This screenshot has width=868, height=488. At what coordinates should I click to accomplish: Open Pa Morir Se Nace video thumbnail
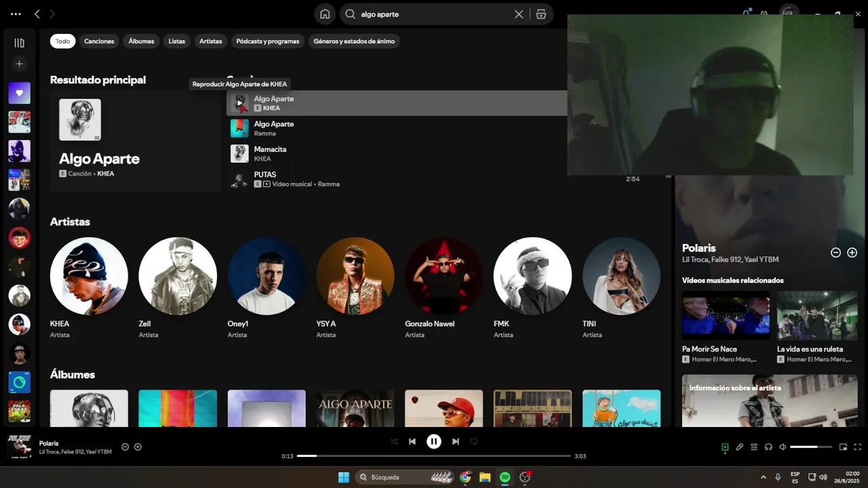(726, 315)
